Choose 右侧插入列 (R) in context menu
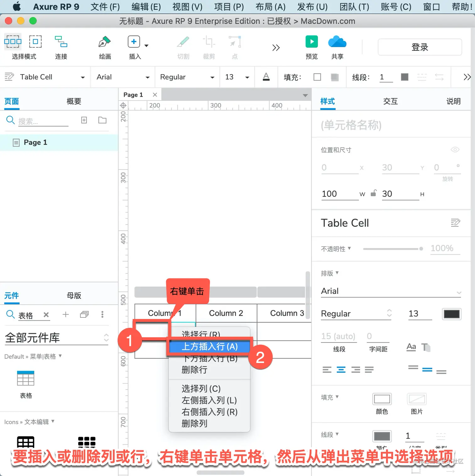The width and height of the screenshot is (475, 476). coord(210,412)
